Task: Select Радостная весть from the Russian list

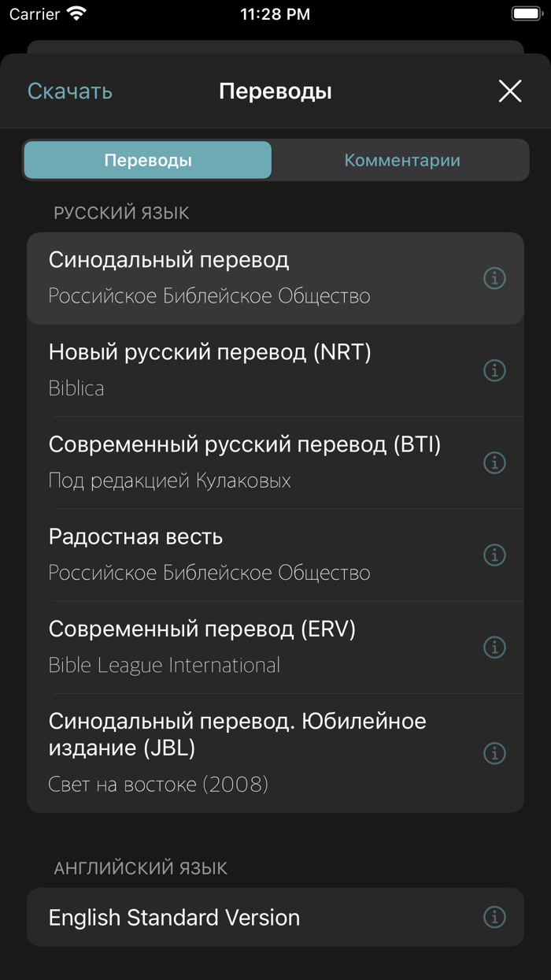Action: click(236, 555)
